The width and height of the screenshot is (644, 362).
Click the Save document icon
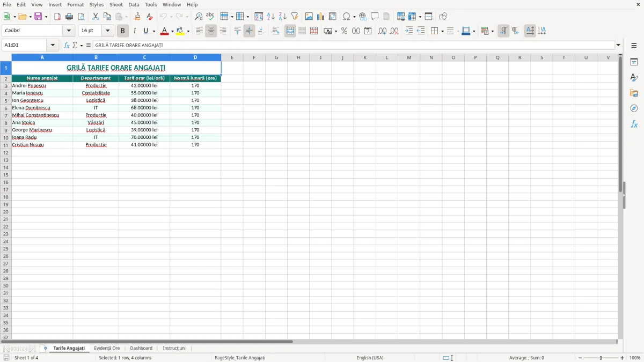click(38, 17)
